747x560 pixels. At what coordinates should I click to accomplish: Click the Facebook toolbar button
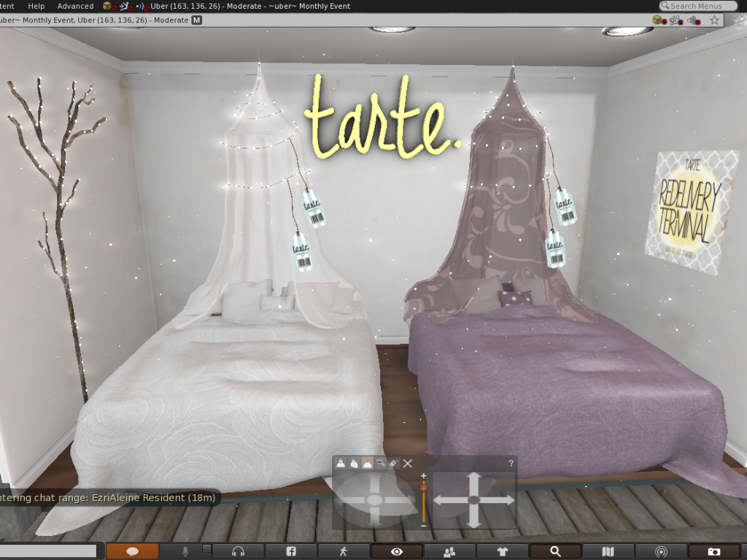pos(291,552)
